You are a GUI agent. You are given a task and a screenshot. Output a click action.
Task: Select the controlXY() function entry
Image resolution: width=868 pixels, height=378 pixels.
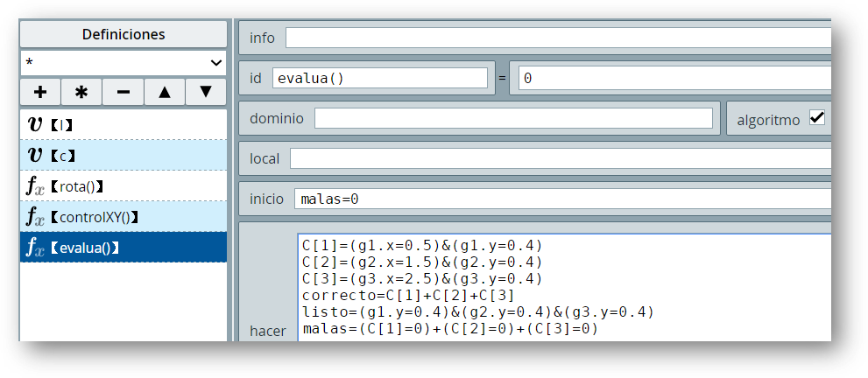pyautogui.click(x=123, y=217)
